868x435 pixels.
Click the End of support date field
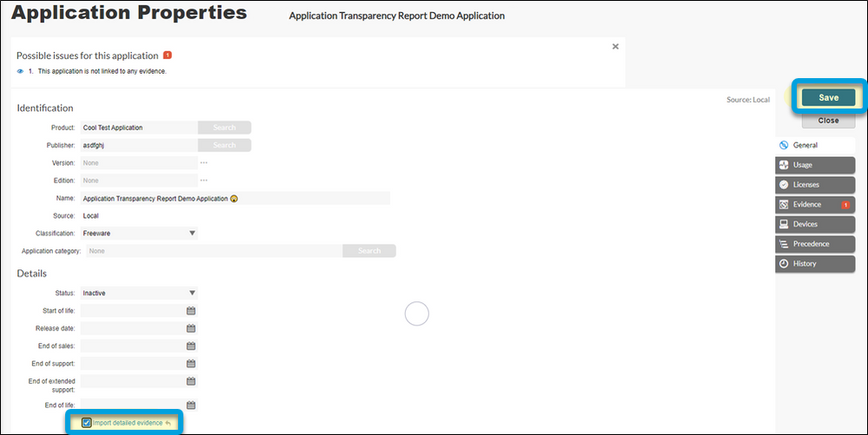[x=133, y=364]
